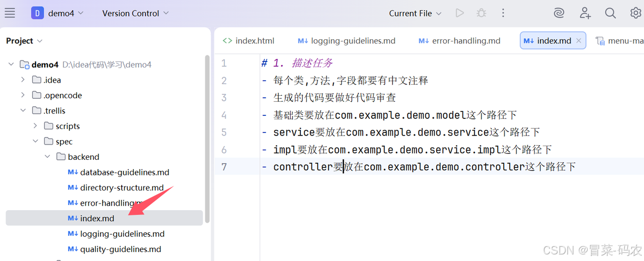Click the heading '# 1. 描述任务' line
Viewport: 644px width, 261px height.
pos(297,63)
